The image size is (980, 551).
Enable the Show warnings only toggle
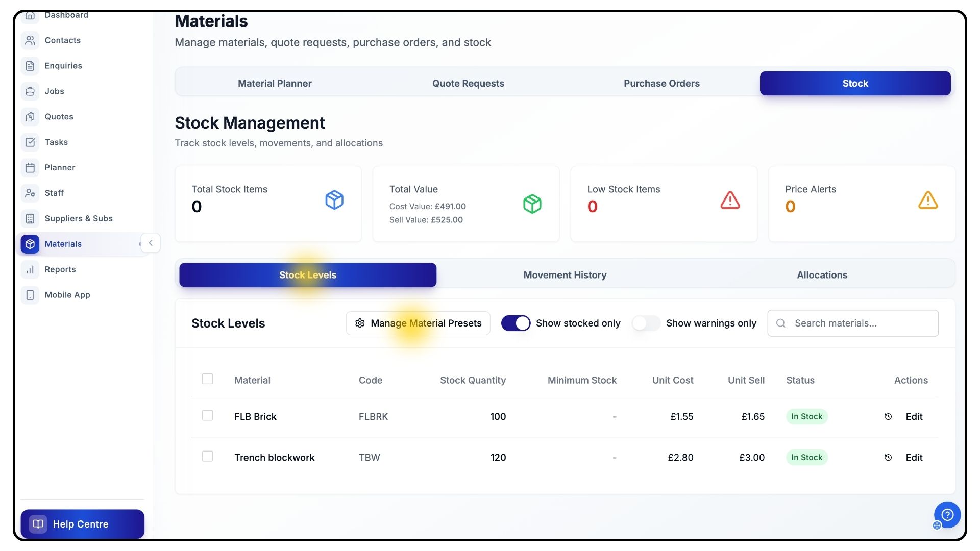point(646,323)
